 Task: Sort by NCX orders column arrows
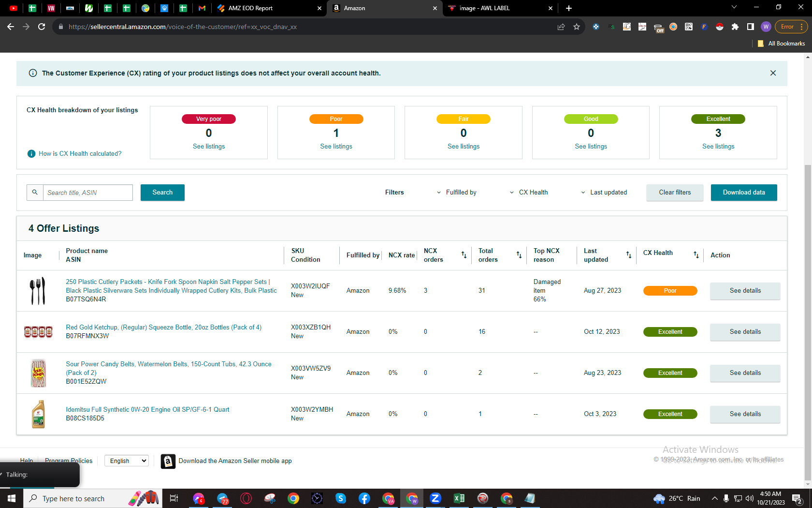pyautogui.click(x=464, y=255)
